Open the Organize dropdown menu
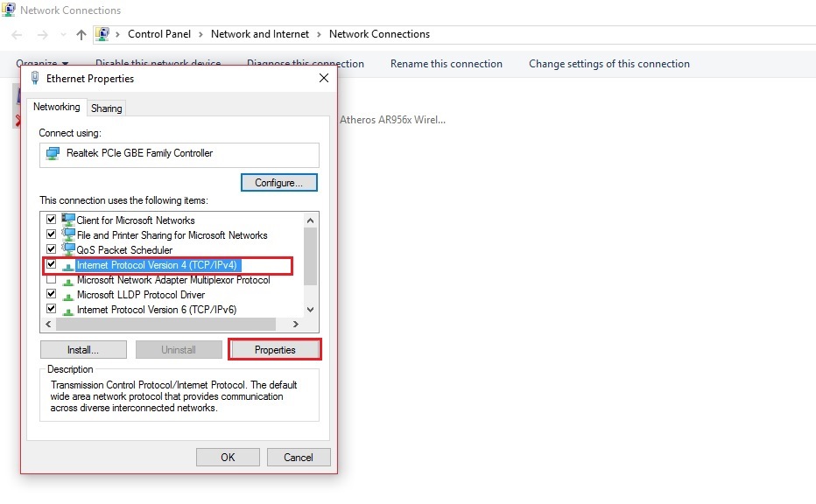The width and height of the screenshot is (816, 504). click(x=42, y=62)
